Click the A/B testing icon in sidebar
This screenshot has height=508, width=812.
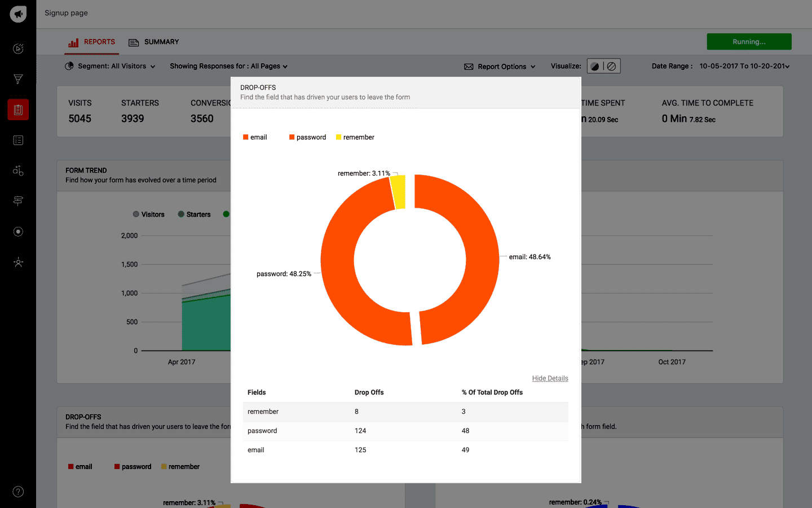click(x=18, y=170)
